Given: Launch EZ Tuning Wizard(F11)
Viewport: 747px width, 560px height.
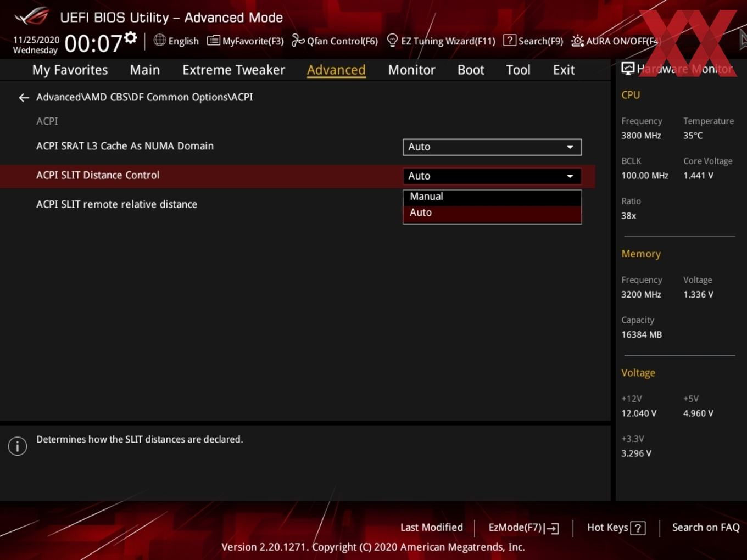Looking at the screenshot, I should 441,41.
